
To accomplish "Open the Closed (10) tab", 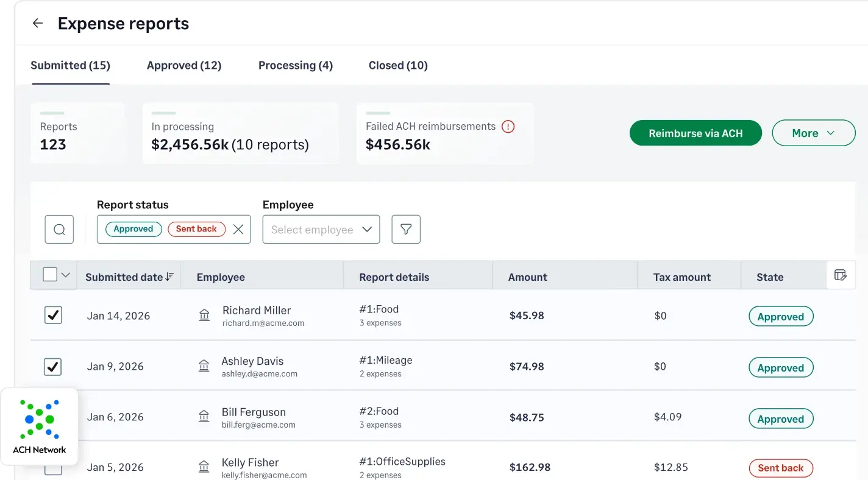I will coord(398,65).
